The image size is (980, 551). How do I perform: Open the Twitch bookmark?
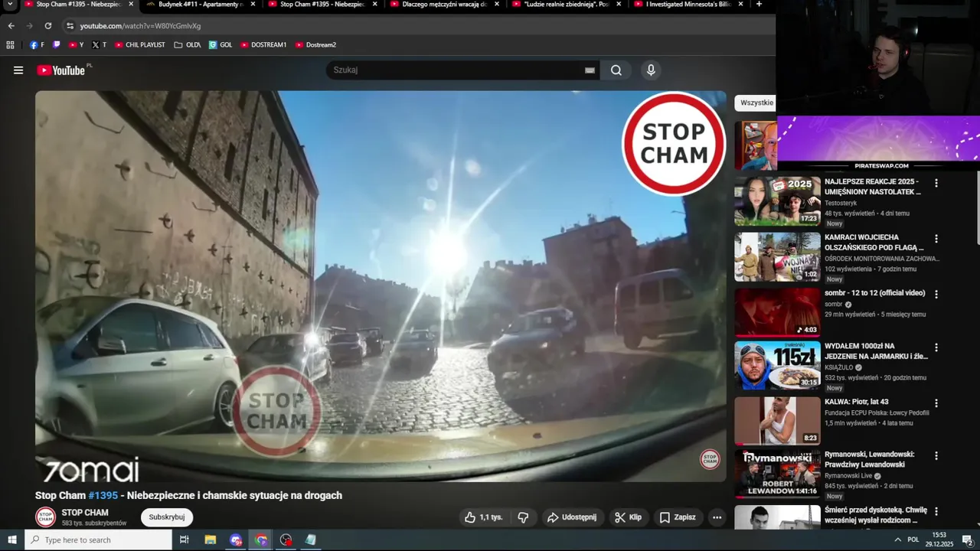click(56, 45)
